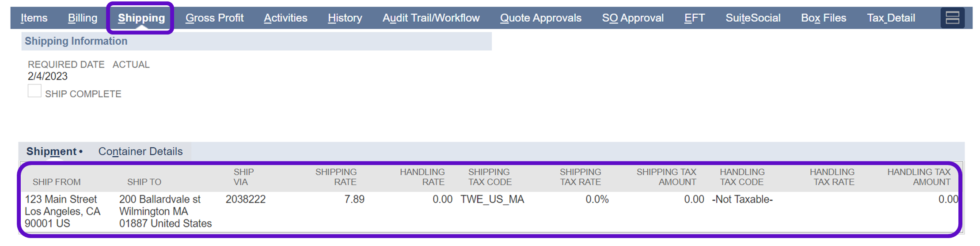Select the Shipment subtab
Screen dimensions: 980x246
51,151
